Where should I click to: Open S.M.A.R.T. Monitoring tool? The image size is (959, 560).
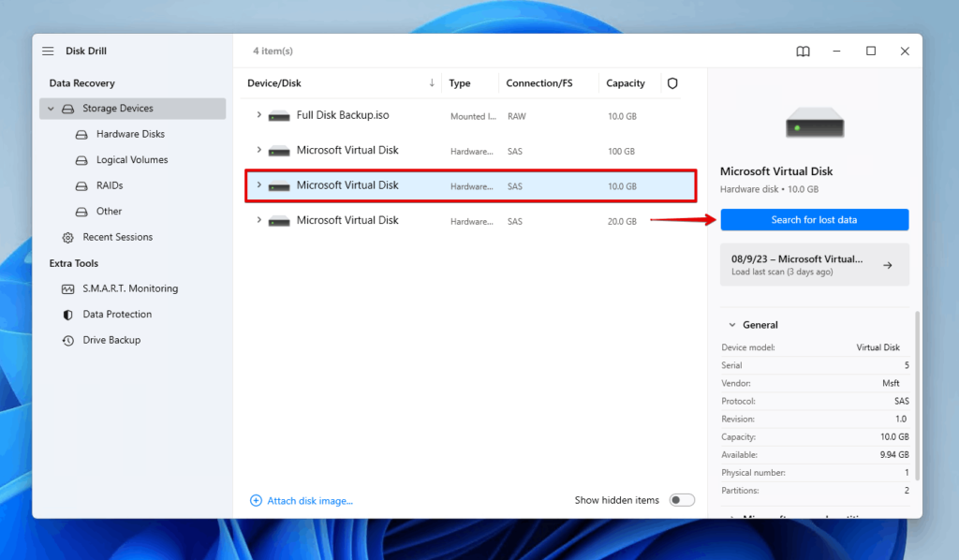tap(117, 288)
